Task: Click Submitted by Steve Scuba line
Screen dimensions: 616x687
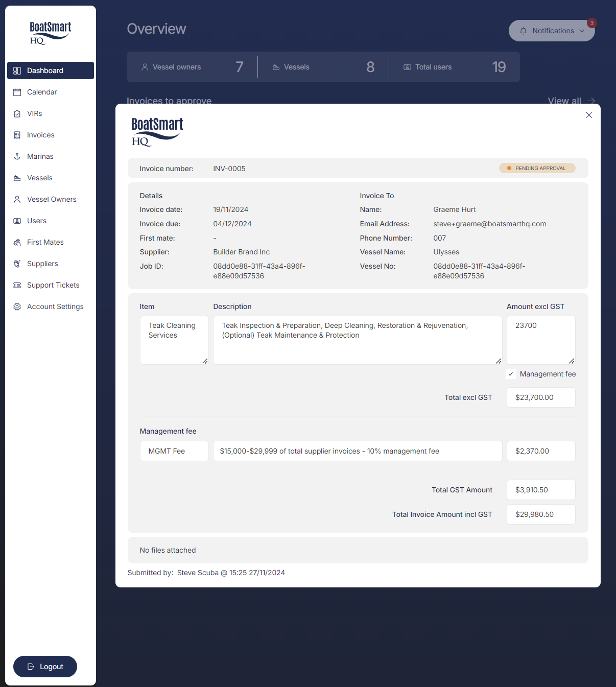Action: tap(206, 573)
